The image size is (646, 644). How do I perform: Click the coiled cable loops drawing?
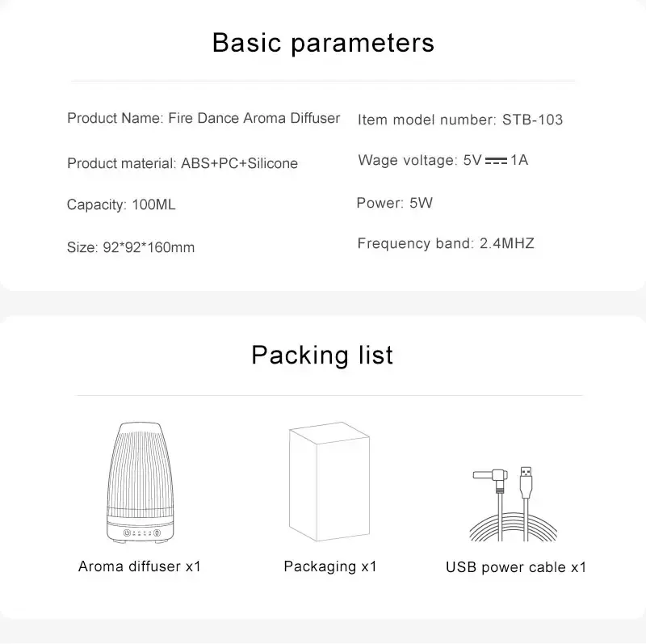[x=513, y=527]
